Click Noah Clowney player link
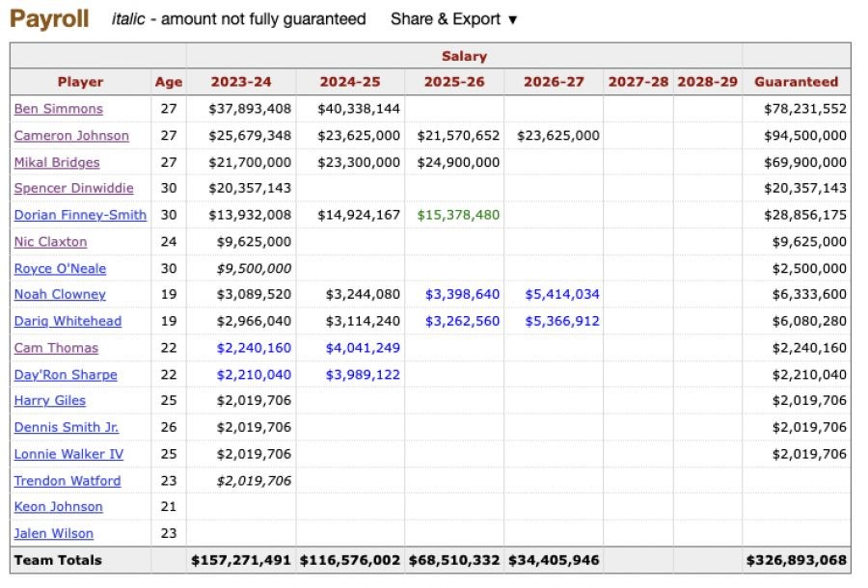The width and height of the screenshot is (868, 588). 60,295
